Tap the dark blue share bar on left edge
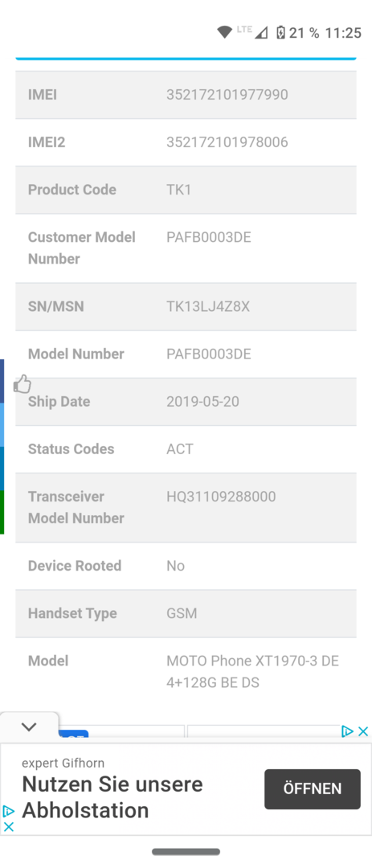 [x=2, y=381]
